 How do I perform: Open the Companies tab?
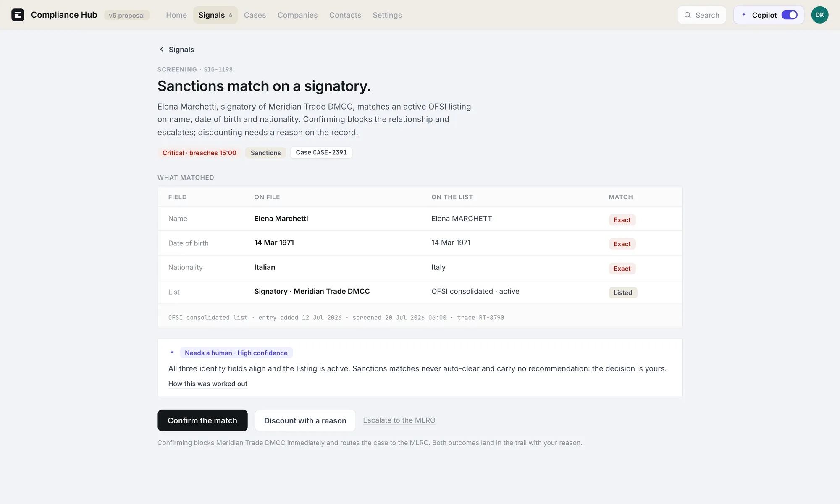click(297, 15)
